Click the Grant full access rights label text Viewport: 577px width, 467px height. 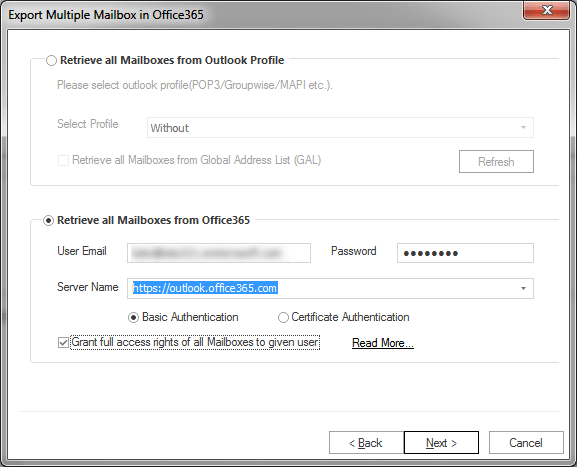pos(195,343)
